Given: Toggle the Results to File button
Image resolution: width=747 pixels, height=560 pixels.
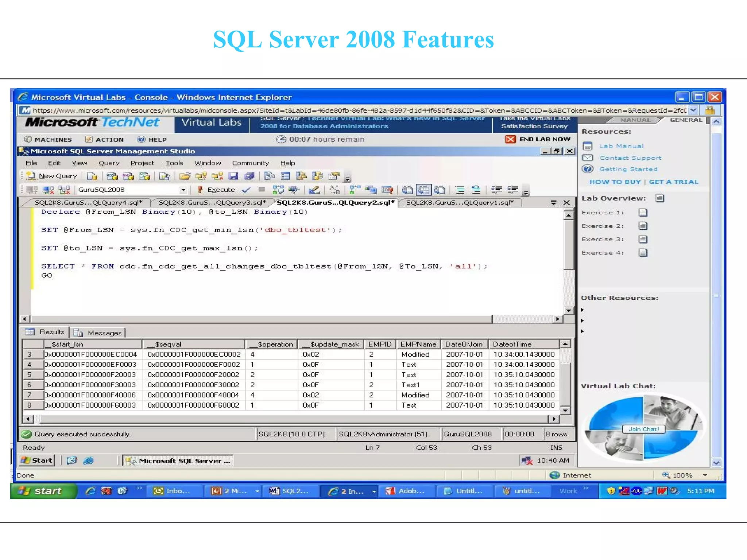Looking at the screenshot, I should pyautogui.click(x=440, y=190).
